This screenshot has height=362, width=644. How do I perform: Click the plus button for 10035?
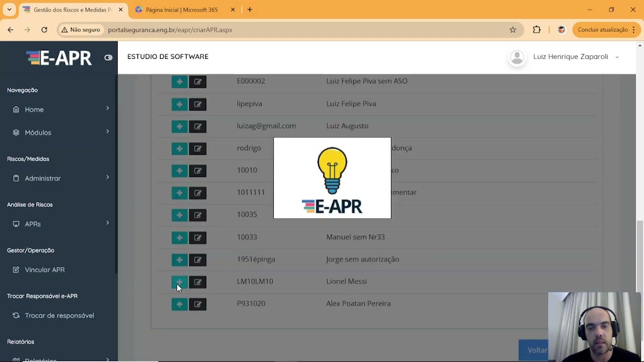click(180, 215)
